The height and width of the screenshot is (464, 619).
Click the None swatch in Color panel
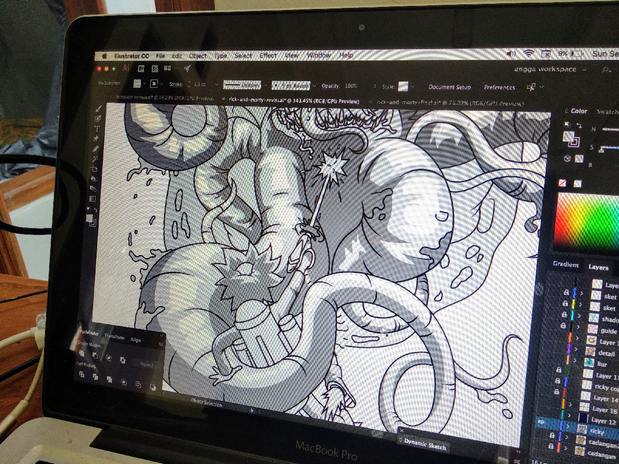click(563, 183)
